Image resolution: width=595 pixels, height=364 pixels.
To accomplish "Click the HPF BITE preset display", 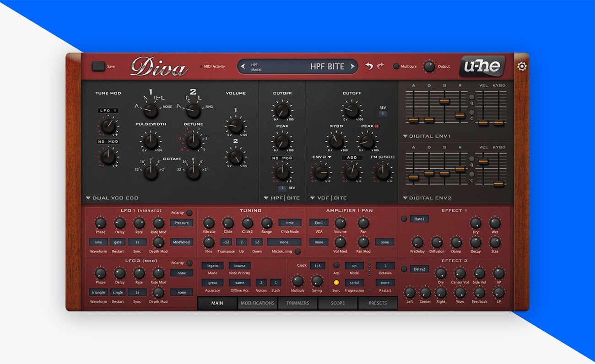I will pyautogui.click(x=297, y=66).
